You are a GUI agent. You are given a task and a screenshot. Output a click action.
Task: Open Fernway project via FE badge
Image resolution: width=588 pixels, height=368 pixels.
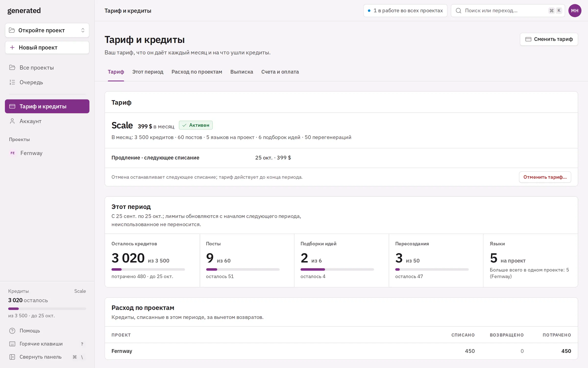[13, 153]
